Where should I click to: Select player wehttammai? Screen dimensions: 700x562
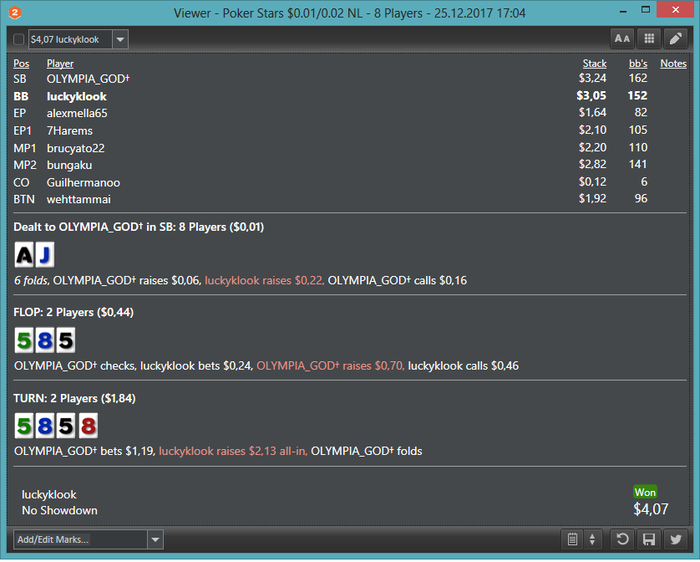[x=79, y=199]
